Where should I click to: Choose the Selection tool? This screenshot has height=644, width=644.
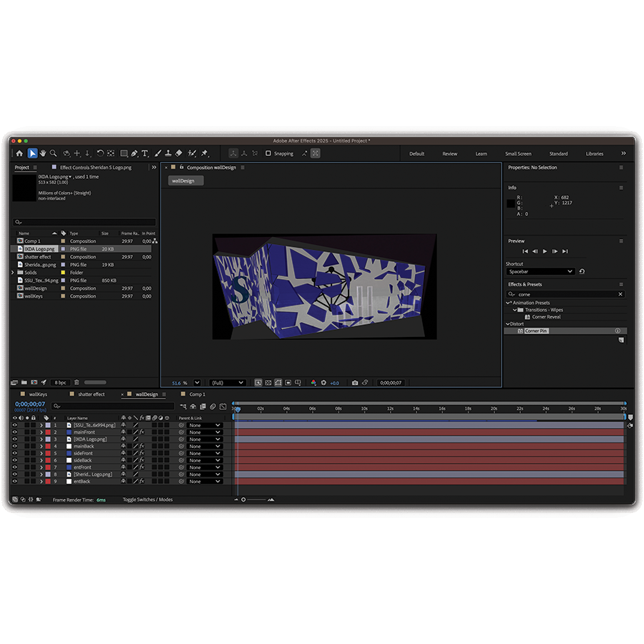tap(33, 153)
